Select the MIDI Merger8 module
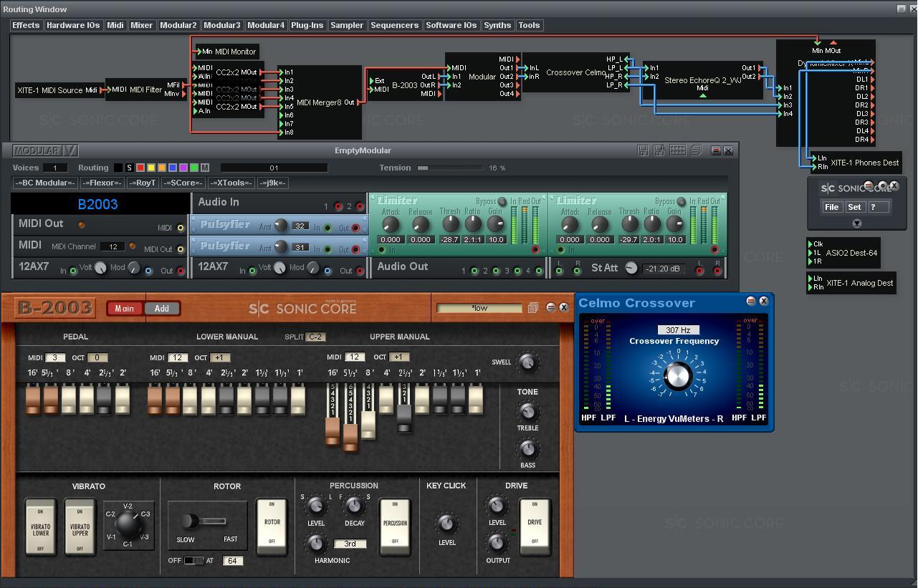 (x=320, y=102)
